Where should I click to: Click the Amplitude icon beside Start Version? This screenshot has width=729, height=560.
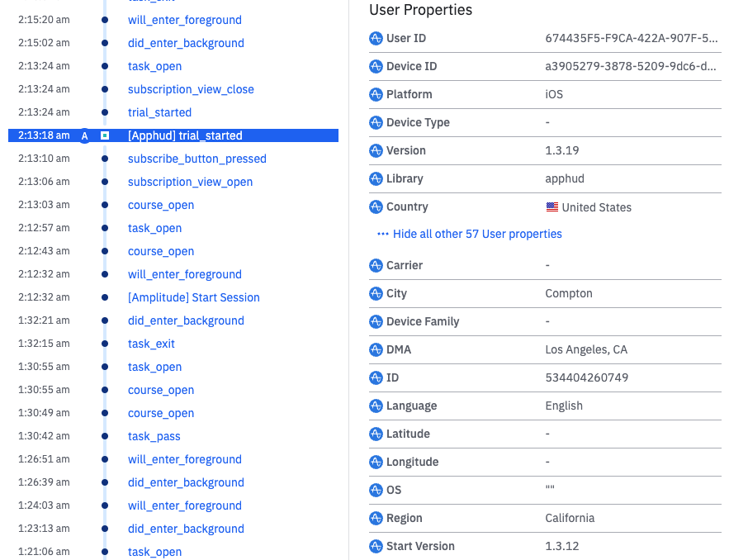pos(376,546)
